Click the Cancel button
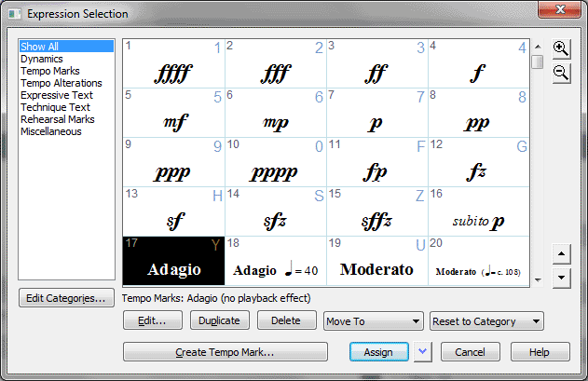This screenshot has width=588, height=381. [471, 352]
